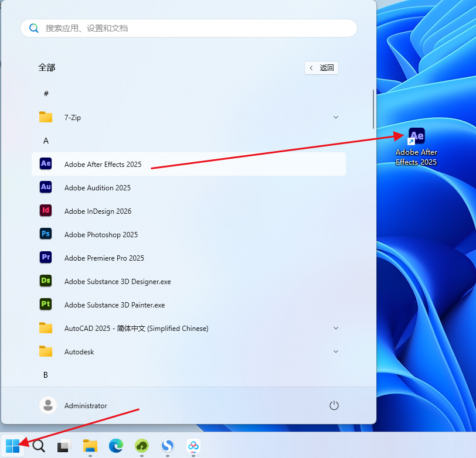Click AutoCAD 2025 简体中文 folder name
Viewport: 476px width, 458px height.
click(137, 328)
